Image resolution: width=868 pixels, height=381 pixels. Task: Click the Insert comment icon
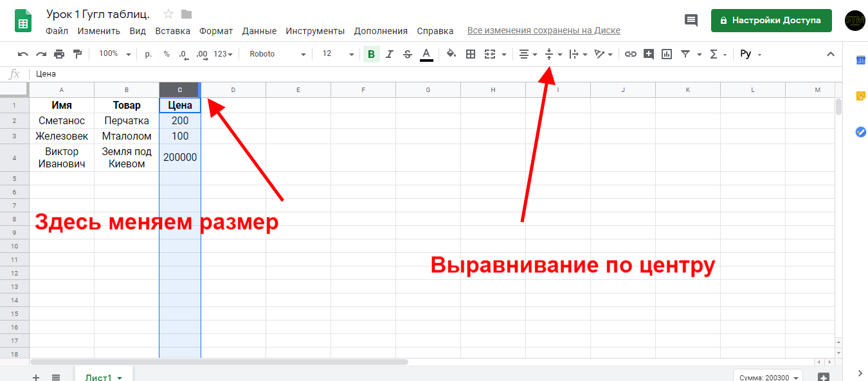(649, 54)
